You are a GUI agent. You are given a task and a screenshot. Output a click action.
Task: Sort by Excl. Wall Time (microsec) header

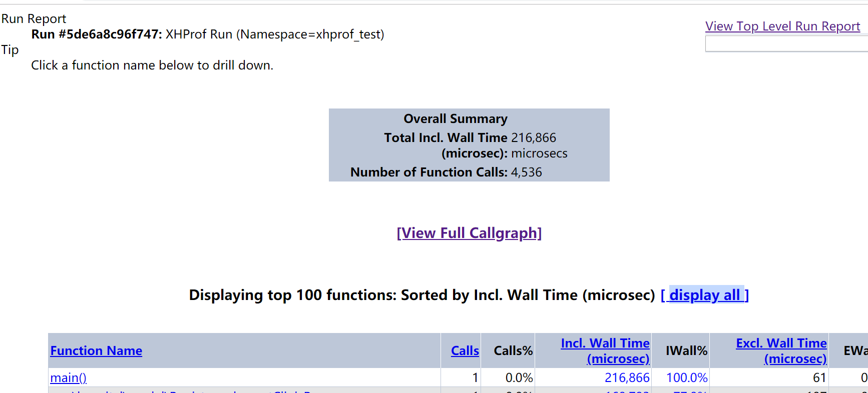781,350
